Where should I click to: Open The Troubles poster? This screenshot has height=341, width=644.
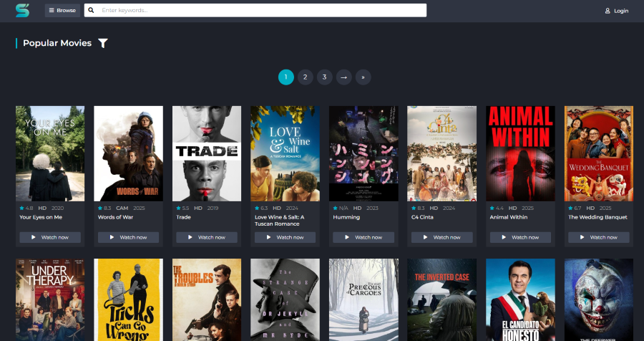(207, 300)
